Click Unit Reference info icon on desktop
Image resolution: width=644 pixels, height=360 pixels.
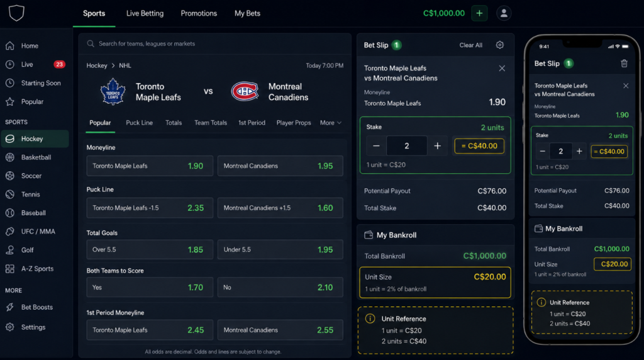click(370, 318)
